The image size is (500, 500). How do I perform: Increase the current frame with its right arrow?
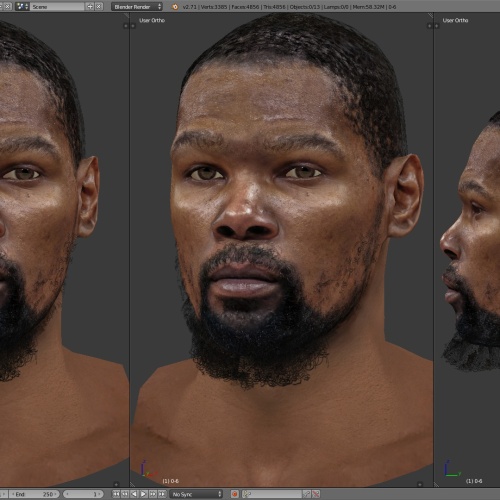100,494
